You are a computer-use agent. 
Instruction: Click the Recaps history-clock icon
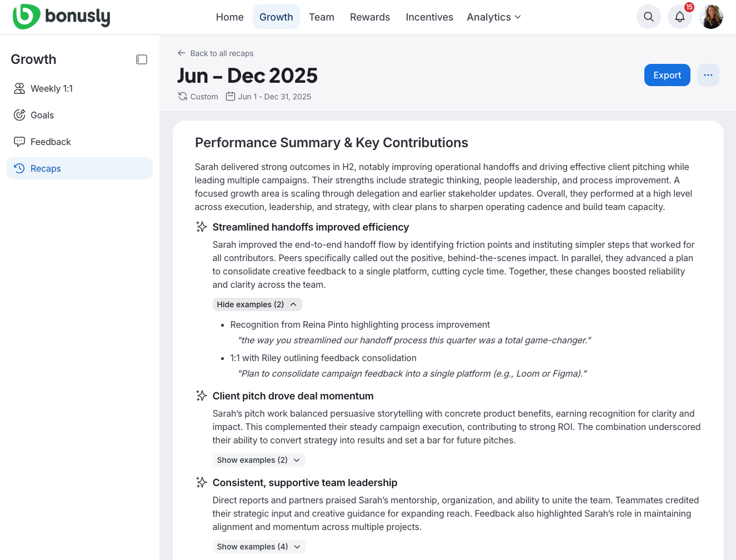point(19,168)
